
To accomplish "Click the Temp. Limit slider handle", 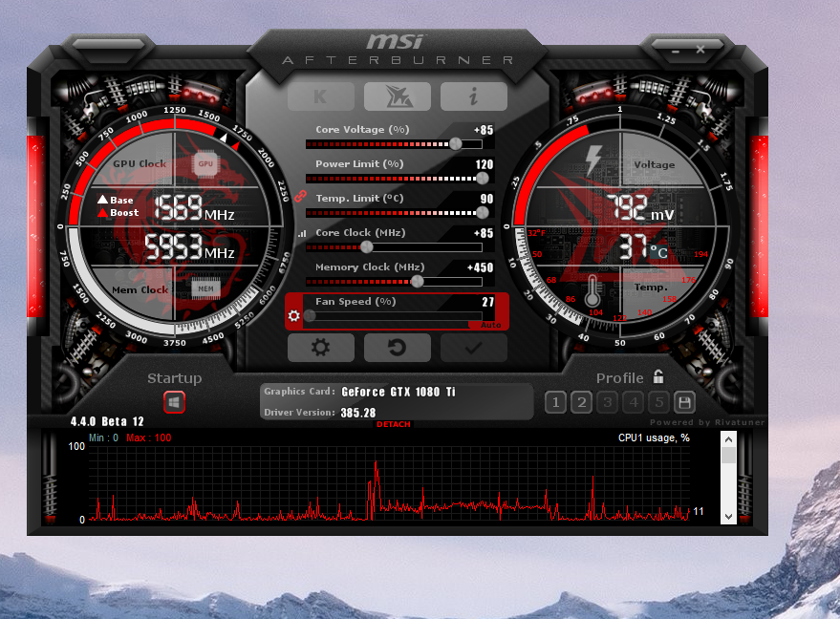I will (x=483, y=213).
